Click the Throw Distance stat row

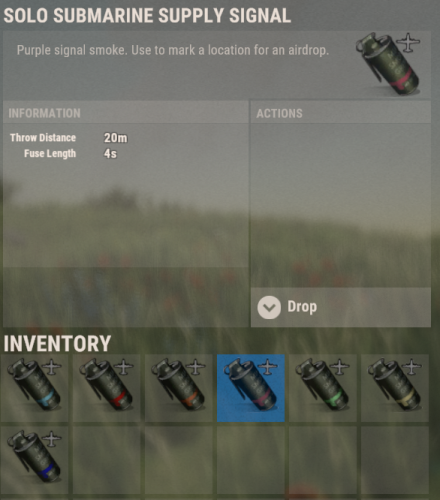pyautogui.click(x=69, y=138)
